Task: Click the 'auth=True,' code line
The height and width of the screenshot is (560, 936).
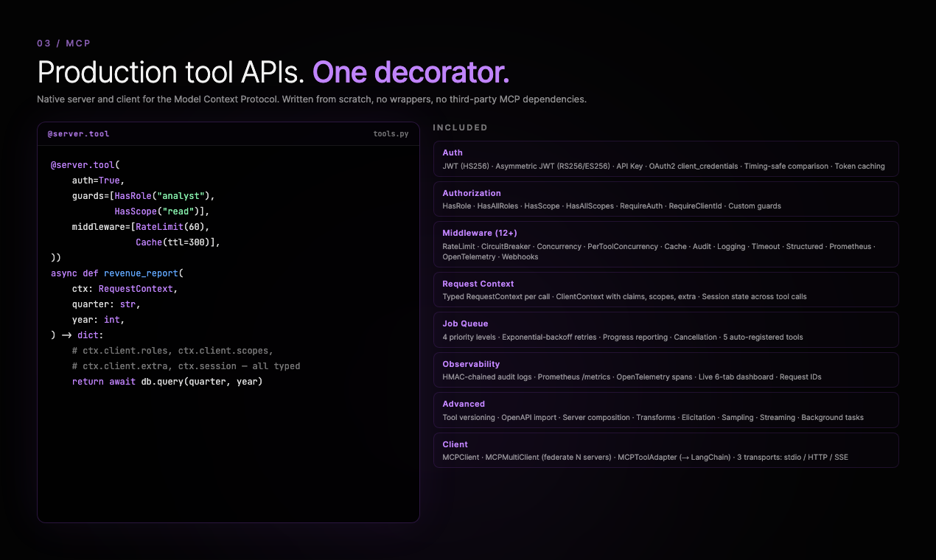Action: [x=98, y=181]
